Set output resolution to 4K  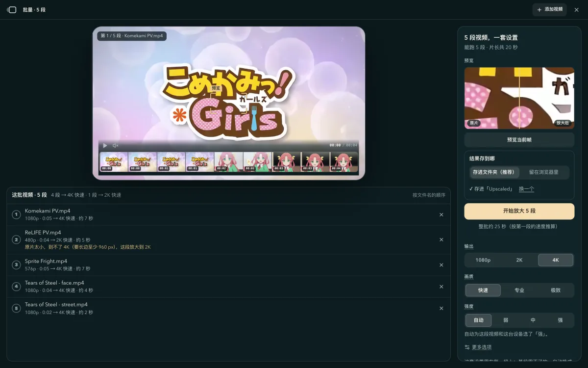click(556, 260)
